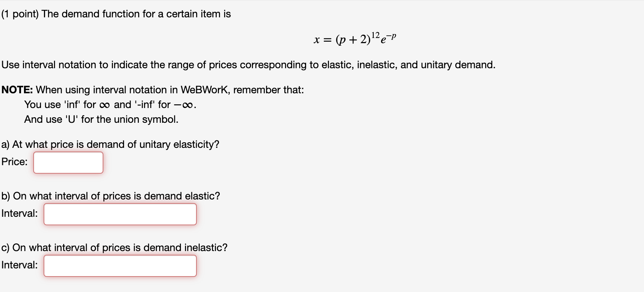Click the e^-p term in the equation
This screenshot has height=292, width=644.
[x=388, y=39]
